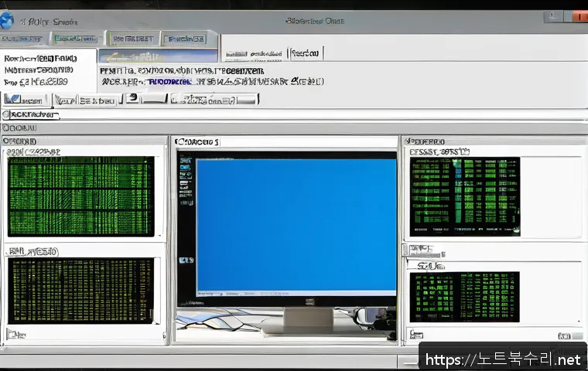Click the wide toolbar button with grey gradient end

pos(214,99)
